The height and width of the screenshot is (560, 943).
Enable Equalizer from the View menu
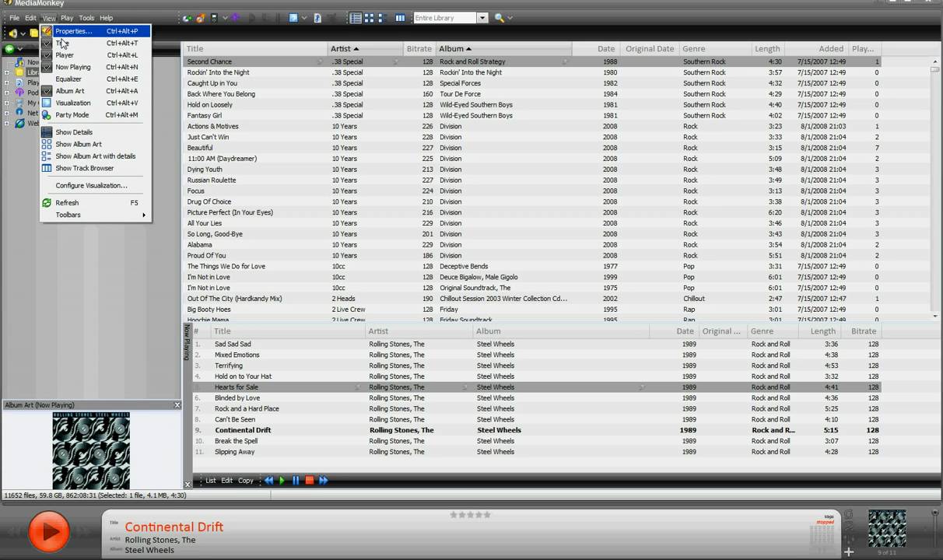tap(95, 79)
